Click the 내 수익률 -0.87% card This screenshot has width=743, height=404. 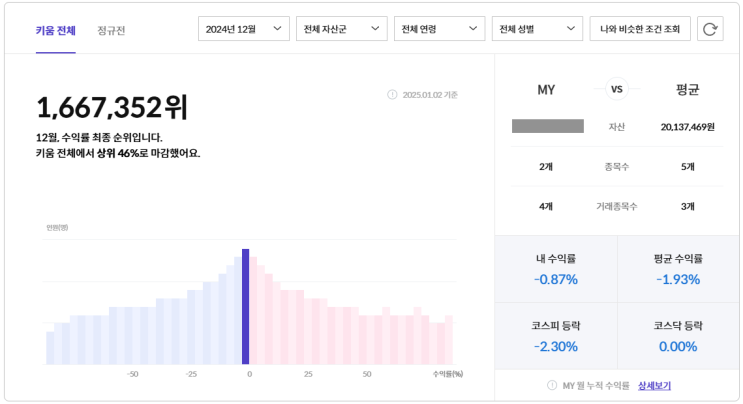(556, 269)
